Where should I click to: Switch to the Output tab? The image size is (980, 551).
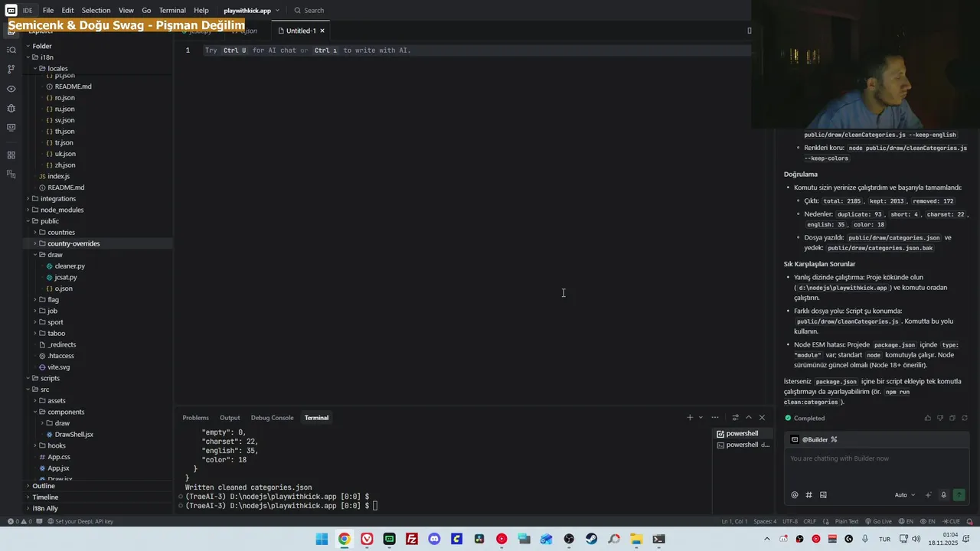point(230,418)
